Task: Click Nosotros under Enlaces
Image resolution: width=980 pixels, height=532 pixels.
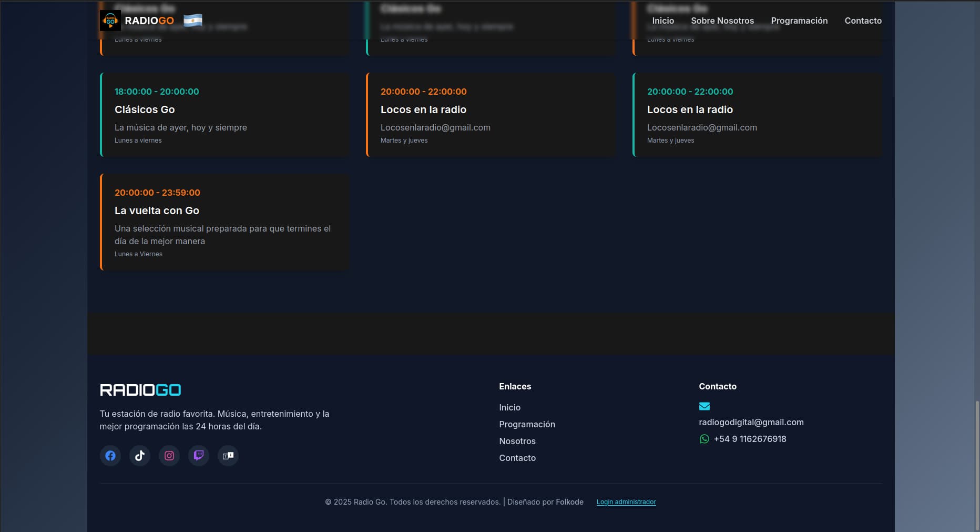Action: tap(517, 441)
